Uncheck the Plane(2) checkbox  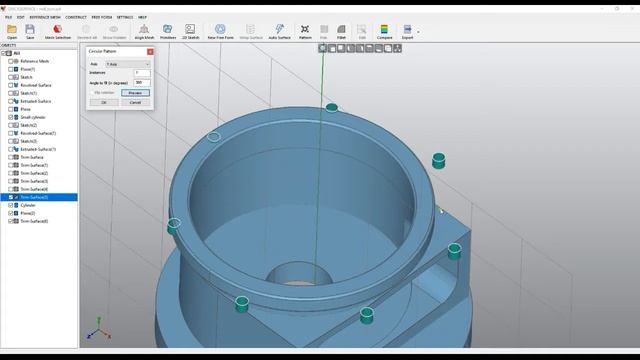pyautogui.click(x=11, y=213)
